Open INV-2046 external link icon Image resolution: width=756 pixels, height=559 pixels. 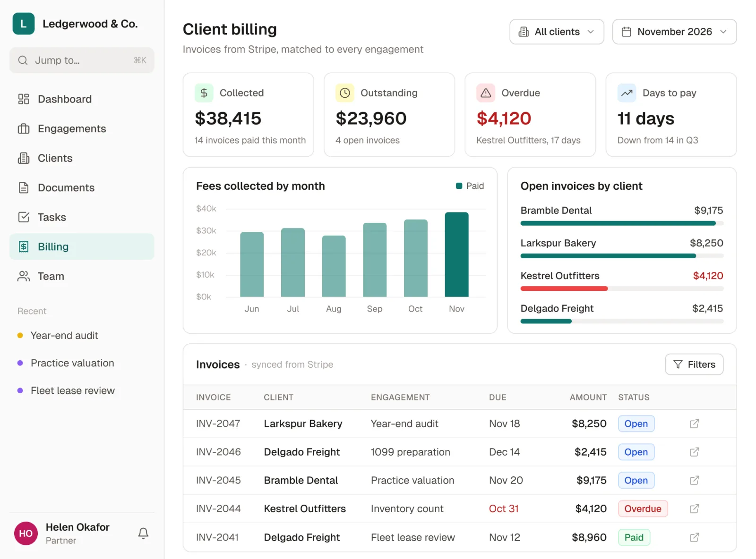point(694,452)
